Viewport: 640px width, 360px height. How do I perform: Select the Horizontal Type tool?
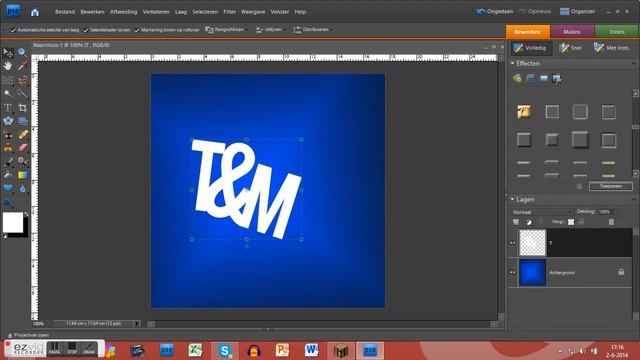[x=8, y=108]
